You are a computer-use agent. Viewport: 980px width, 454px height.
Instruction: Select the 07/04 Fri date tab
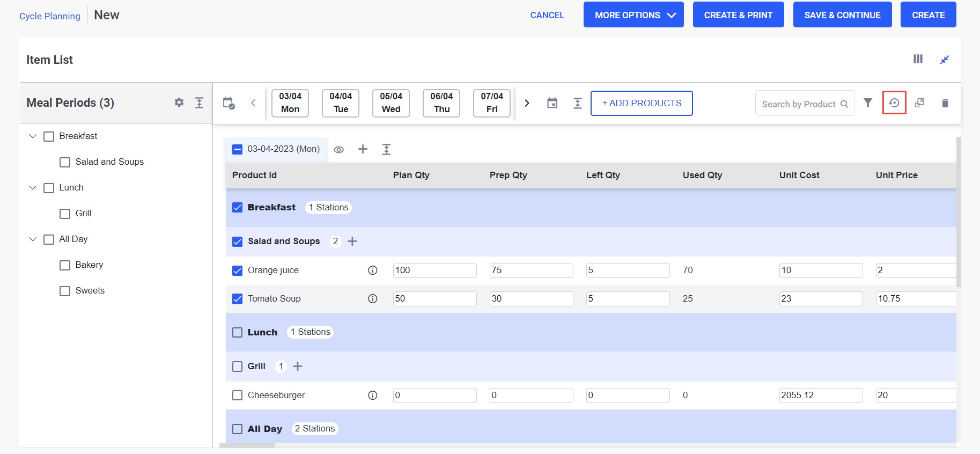point(492,103)
